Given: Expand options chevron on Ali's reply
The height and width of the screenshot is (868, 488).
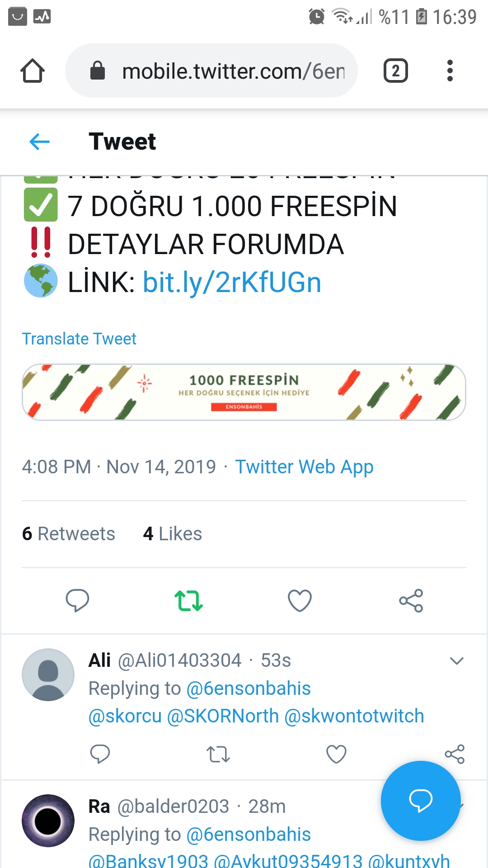Looking at the screenshot, I should point(457,661).
